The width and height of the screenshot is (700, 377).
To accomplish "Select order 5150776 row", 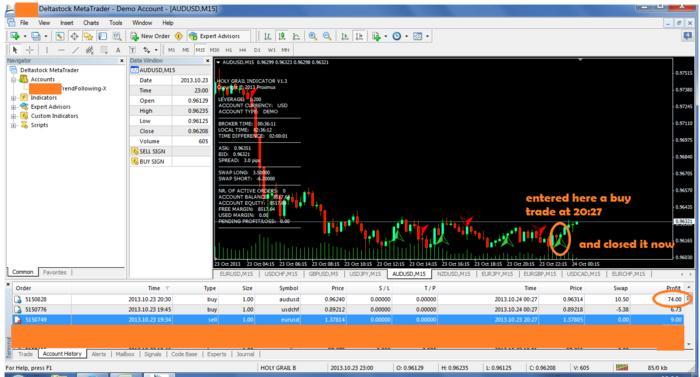I will [348, 309].
